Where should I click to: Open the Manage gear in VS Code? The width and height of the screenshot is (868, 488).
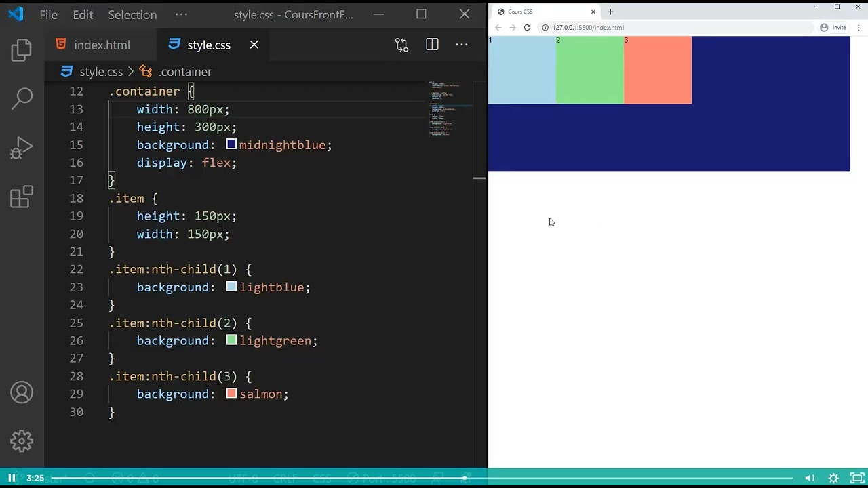(22, 441)
